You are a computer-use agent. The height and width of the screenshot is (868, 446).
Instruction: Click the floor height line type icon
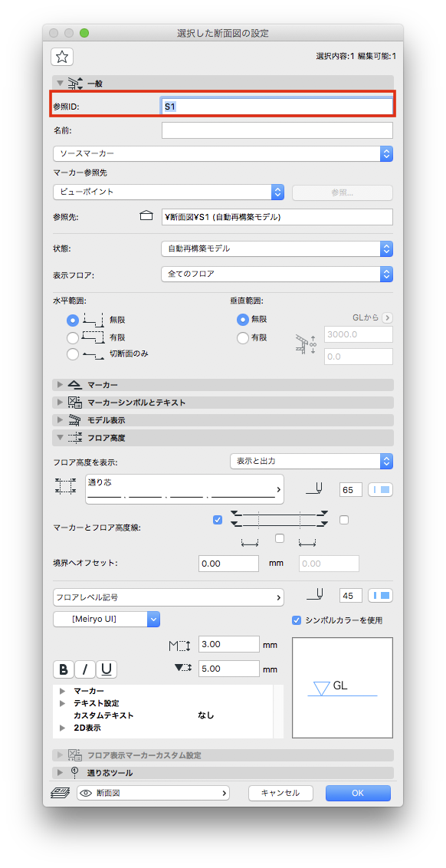coord(64,487)
